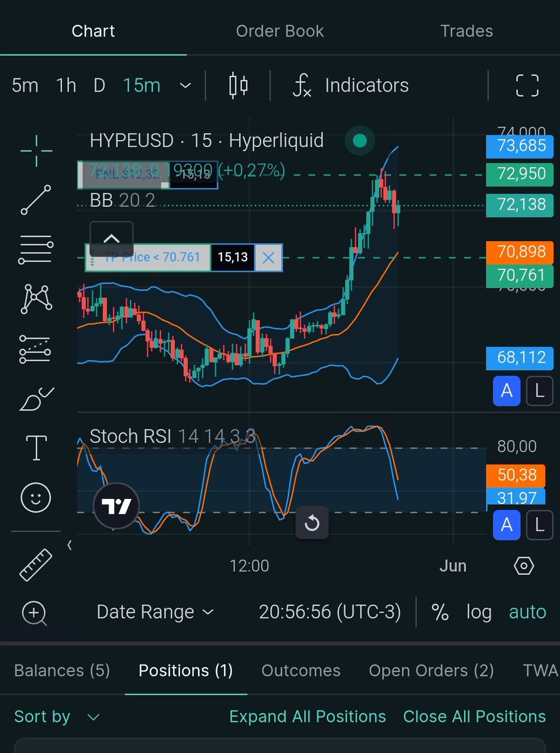Click the 50,38 Stoch RSI value label
The image size is (560, 753).
(515, 476)
